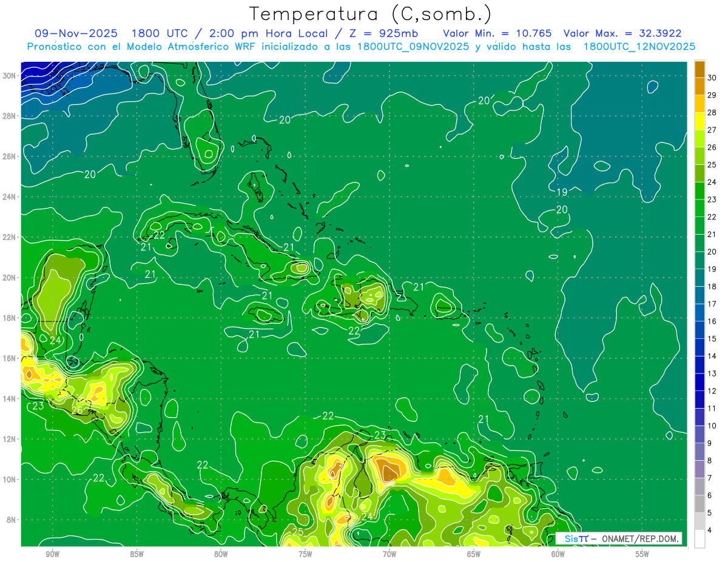Viewport: 728px width, 562px height.
Task: Click the SisTT ONAMET/REP.DOM. logo box
Action: (x=619, y=538)
